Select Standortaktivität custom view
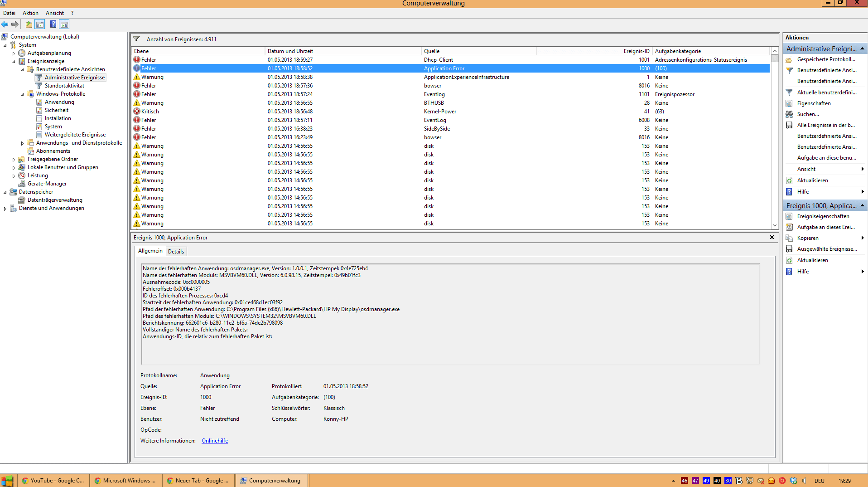The image size is (868, 487). point(64,86)
